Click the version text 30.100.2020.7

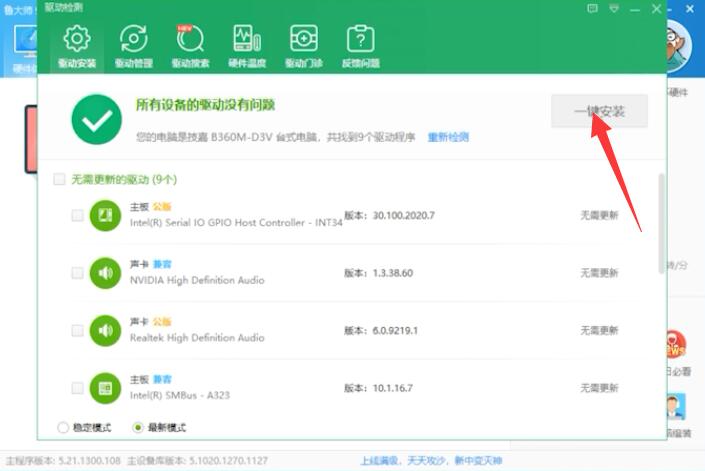click(x=404, y=215)
